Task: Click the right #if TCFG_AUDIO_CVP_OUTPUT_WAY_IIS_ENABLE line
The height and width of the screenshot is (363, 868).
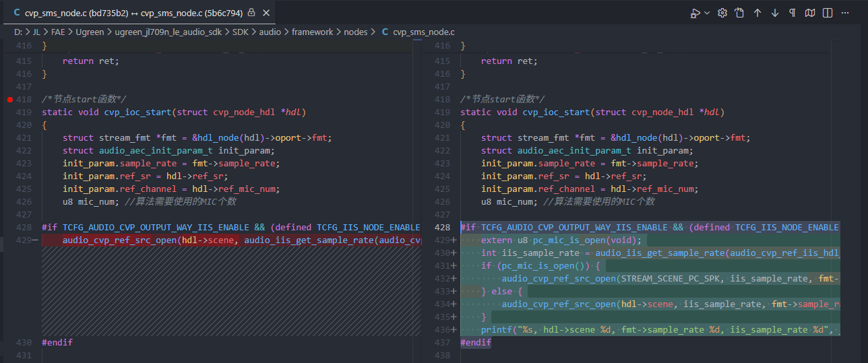Action: [x=650, y=228]
